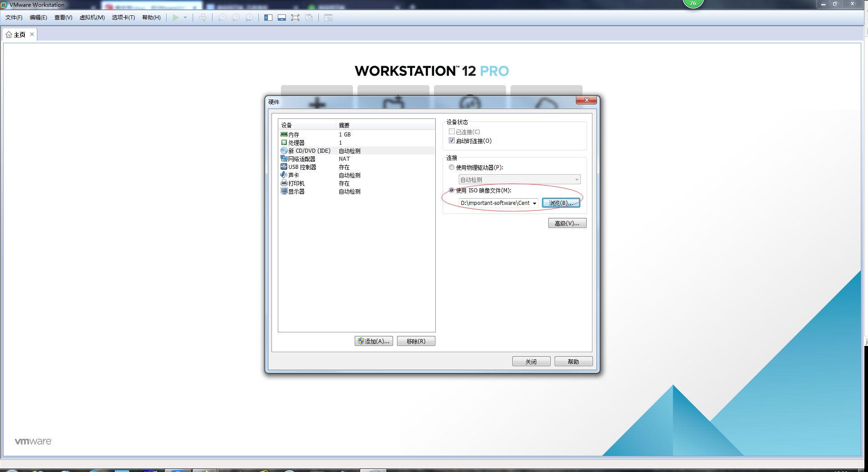The height and width of the screenshot is (472, 868).
Task: Select the 显示器 display device row
Action: point(357,191)
